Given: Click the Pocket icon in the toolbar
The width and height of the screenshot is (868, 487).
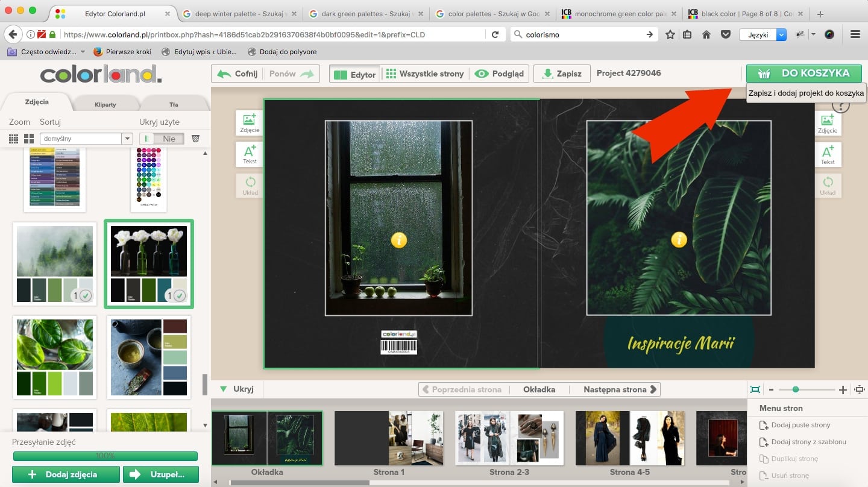Looking at the screenshot, I should pyautogui.click(x=725, y=34).
